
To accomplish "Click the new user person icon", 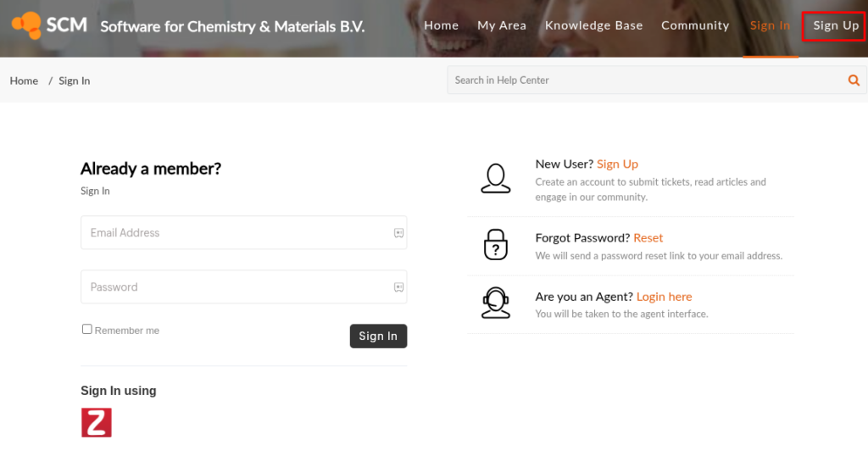I will coord(495,178).
